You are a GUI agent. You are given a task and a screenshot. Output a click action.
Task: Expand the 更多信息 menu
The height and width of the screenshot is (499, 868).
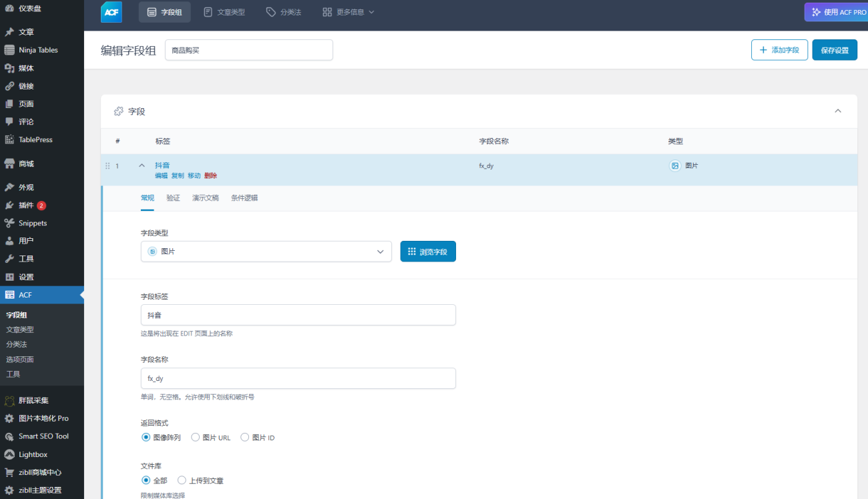348,12
